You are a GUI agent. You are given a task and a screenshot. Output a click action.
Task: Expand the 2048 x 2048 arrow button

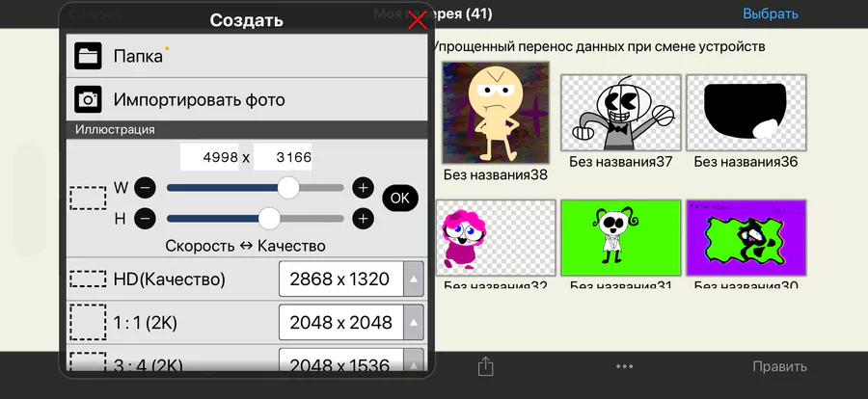pos(414,322)
